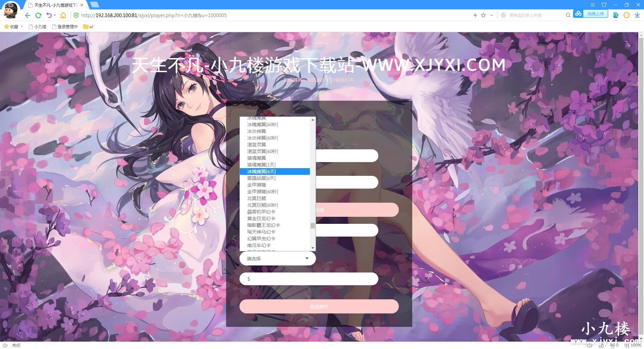Expand the 收藏 favorites dropdown
Image resolution: width=644 pixels, height=349 pixels.
coord(22,27)
